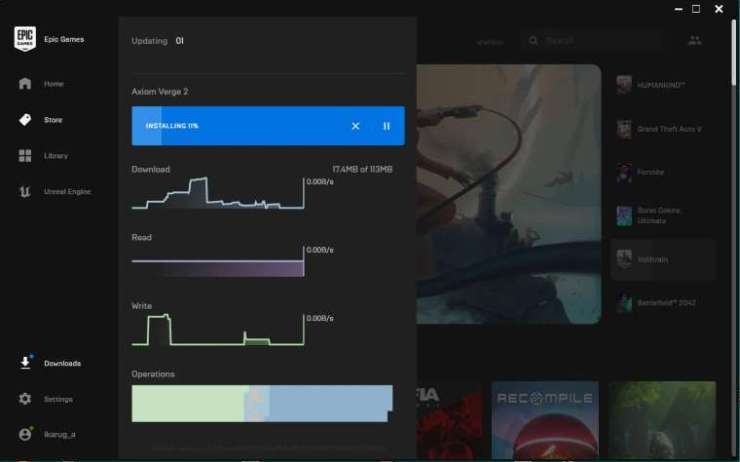Screen dimensions: 740x462
Task: Click the Download speed graph
Action: coord(218,193)
